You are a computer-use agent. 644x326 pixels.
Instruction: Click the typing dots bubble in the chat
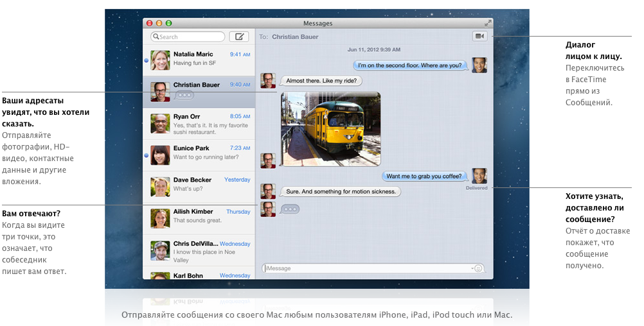(x=290, y=209)
